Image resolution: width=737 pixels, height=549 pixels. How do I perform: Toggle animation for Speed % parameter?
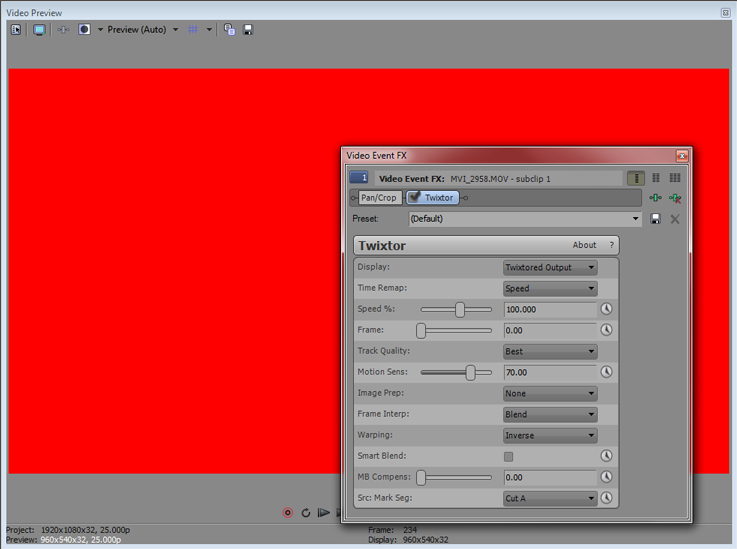(606, 310)
